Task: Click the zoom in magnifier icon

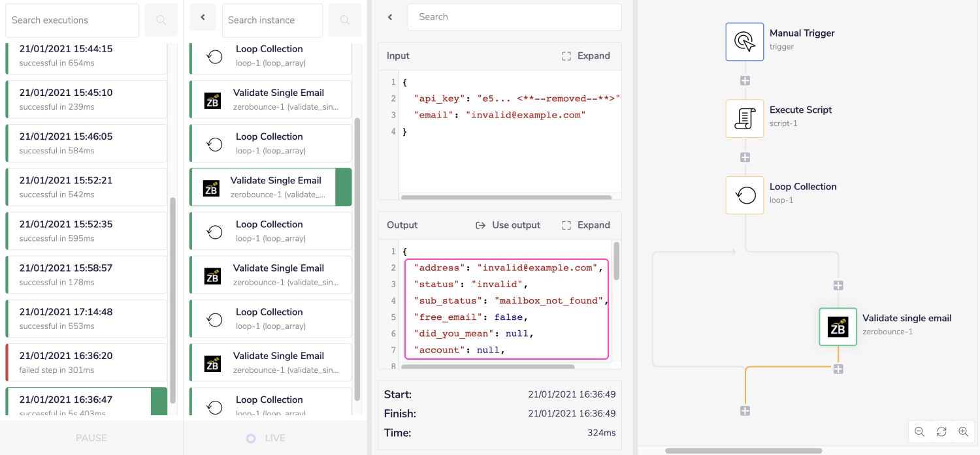Action: pos(963,431)
